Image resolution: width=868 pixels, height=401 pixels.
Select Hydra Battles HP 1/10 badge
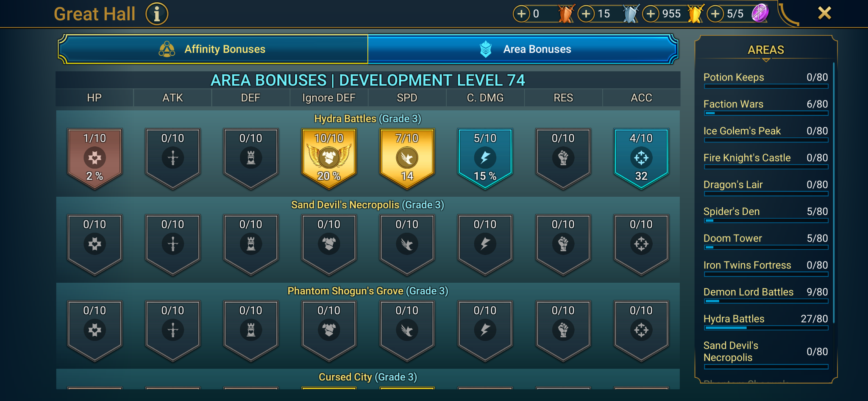[95, 159]
